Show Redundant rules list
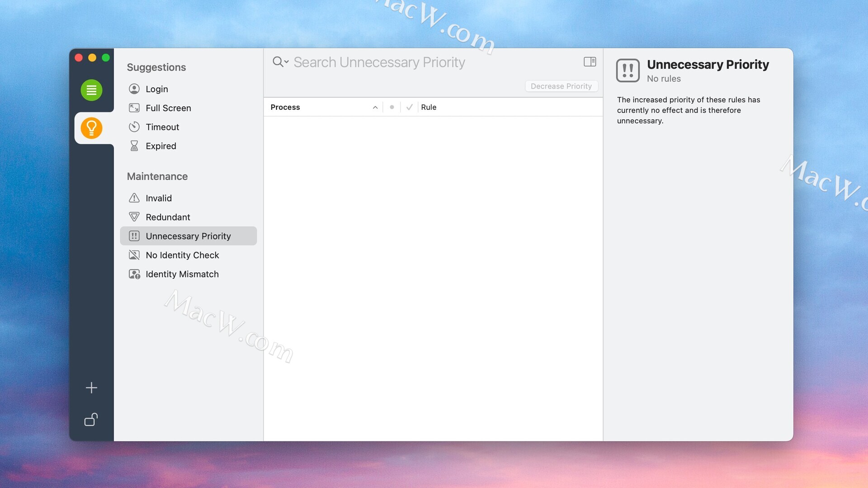This screenshot has height=488, width=868. [168, 217]
